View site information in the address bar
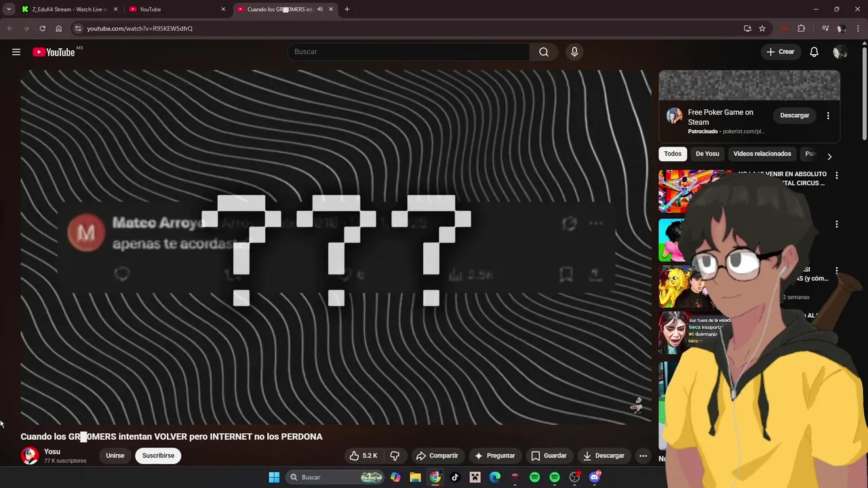 point(78,28)
